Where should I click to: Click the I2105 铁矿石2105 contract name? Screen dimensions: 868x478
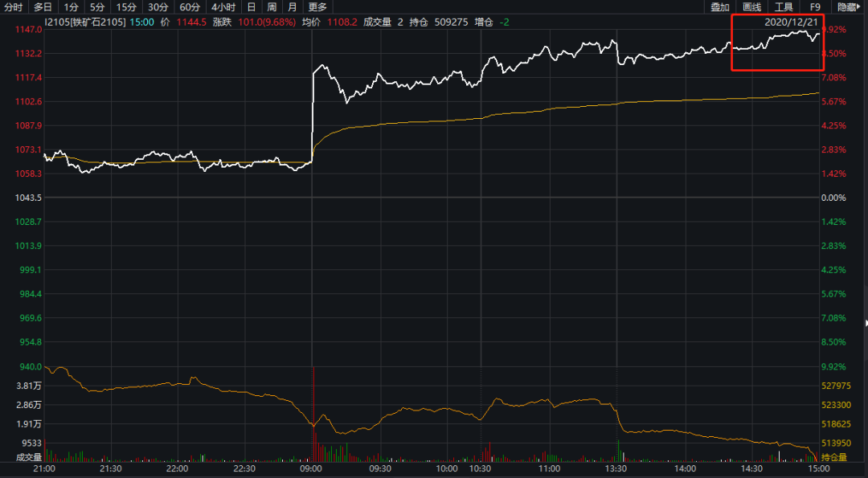(x=85, y=22)
